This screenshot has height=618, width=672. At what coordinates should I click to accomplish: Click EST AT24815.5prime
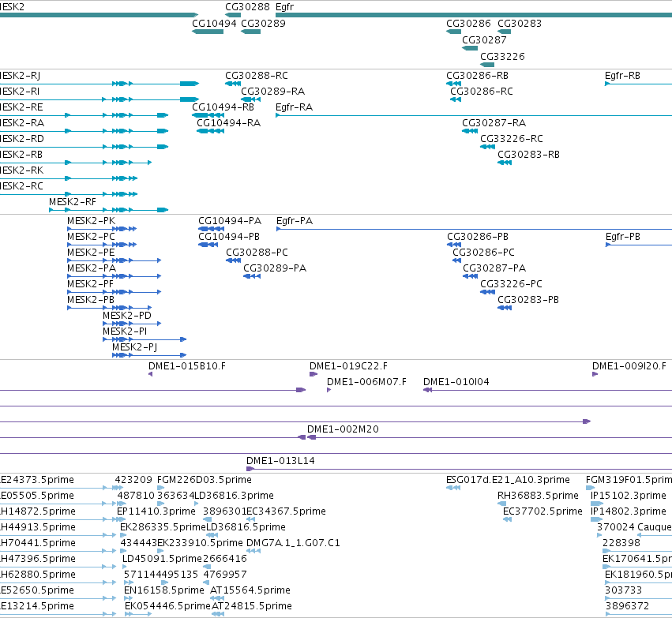pos(252,606)
